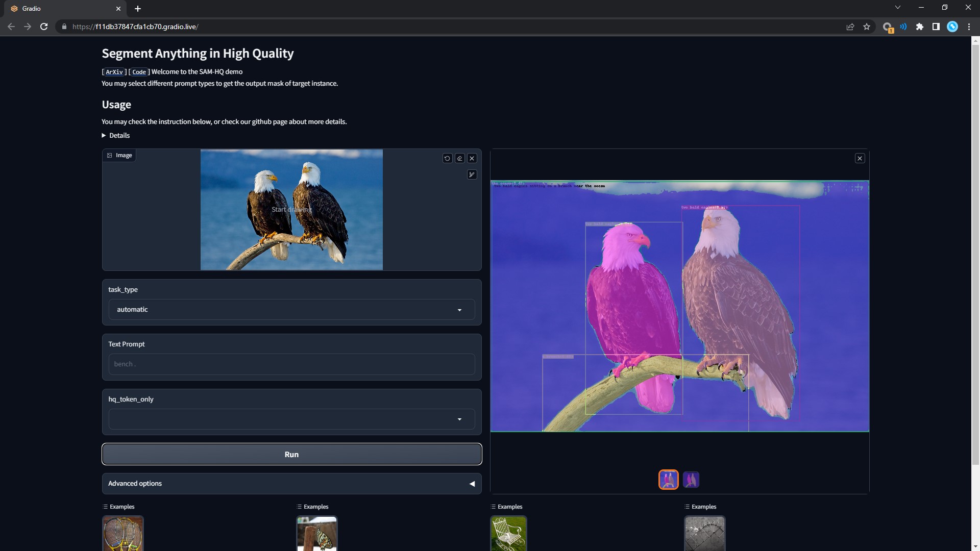Open the hq_token_only dropdown
Viewport: 980px width, 551px height.
click(x=291, y=419)
